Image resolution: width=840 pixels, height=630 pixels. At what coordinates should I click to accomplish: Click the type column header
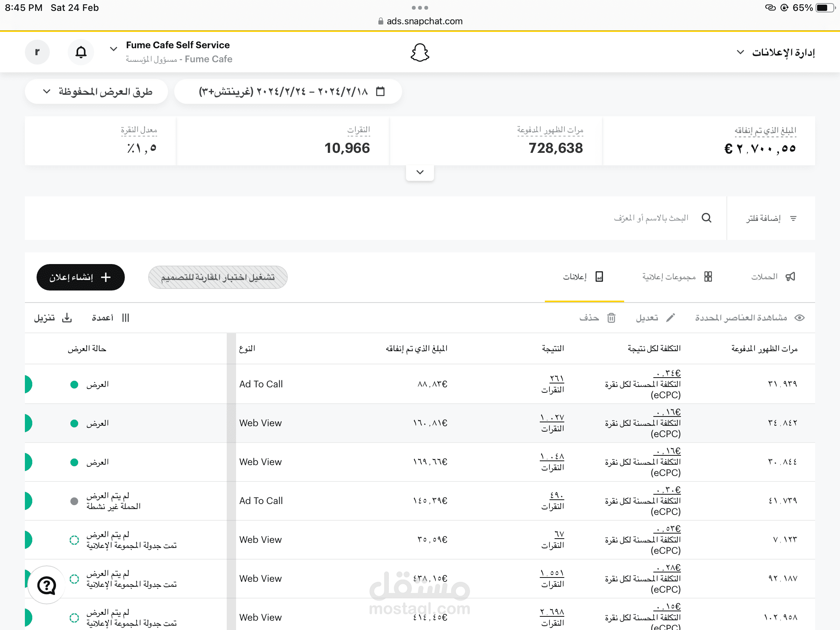pyautogui.click(x=247, y=348)
